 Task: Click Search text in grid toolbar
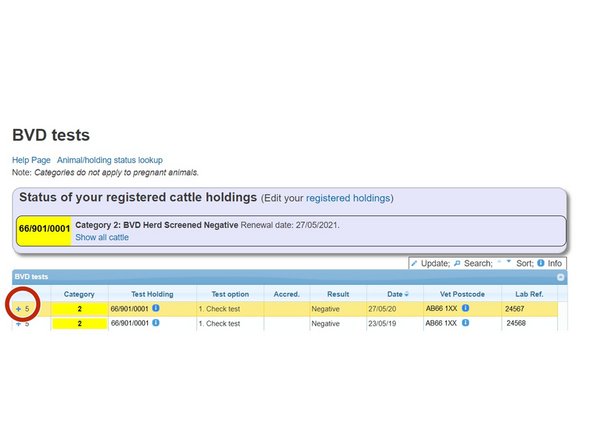pos(478,263)
